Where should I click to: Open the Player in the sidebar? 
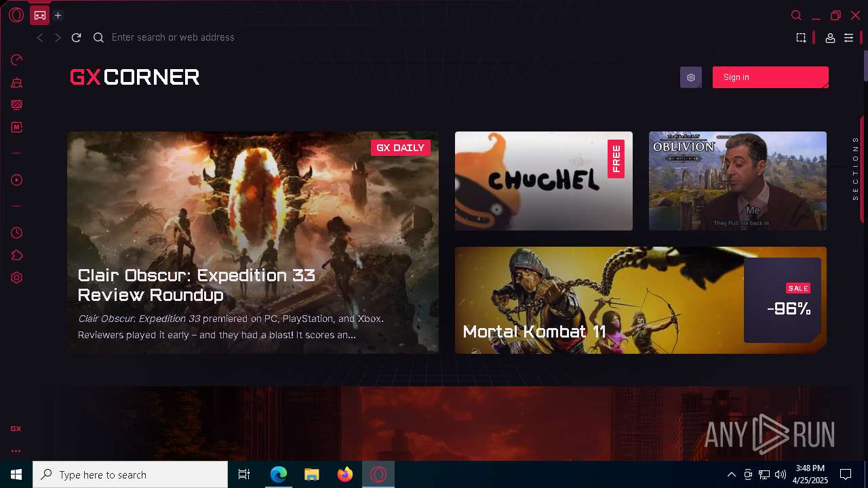coord(17,180)
